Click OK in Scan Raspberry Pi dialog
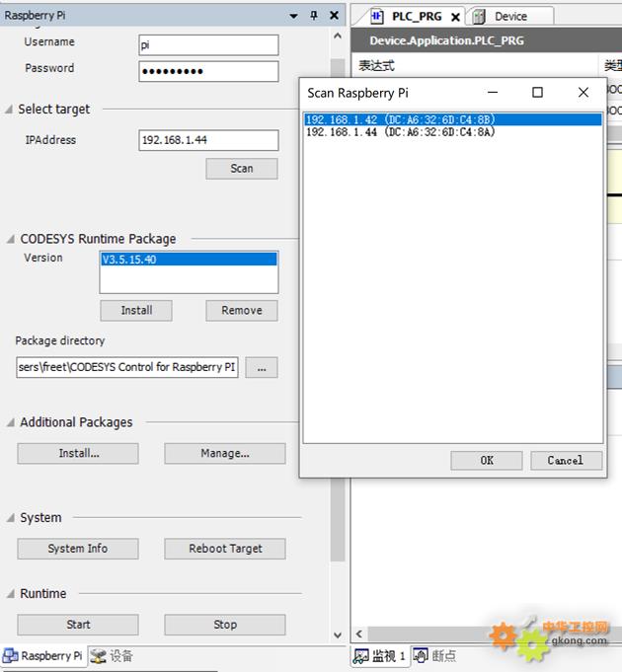The width and height of the screenshot is (622, 672). coord(487,461)
